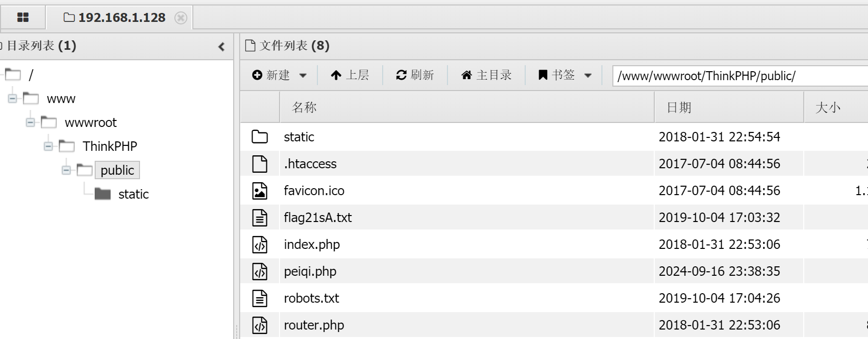
Task: Go up one level (上层)
Action: coord(350,75)
